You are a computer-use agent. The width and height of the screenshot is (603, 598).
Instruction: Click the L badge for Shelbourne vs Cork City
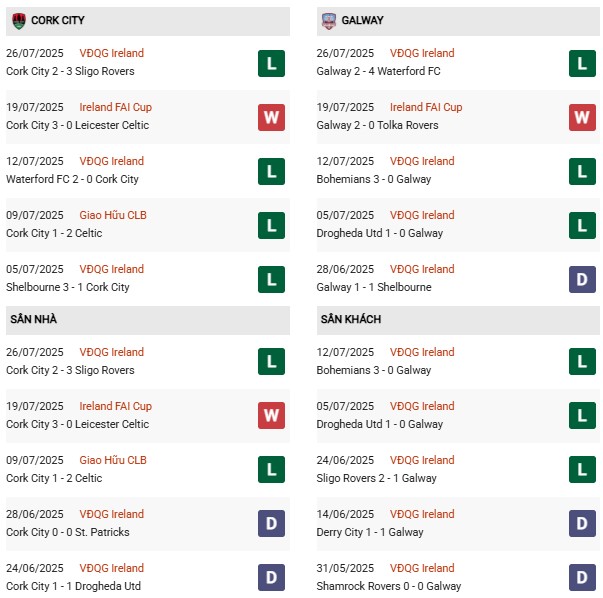point(271,279)
